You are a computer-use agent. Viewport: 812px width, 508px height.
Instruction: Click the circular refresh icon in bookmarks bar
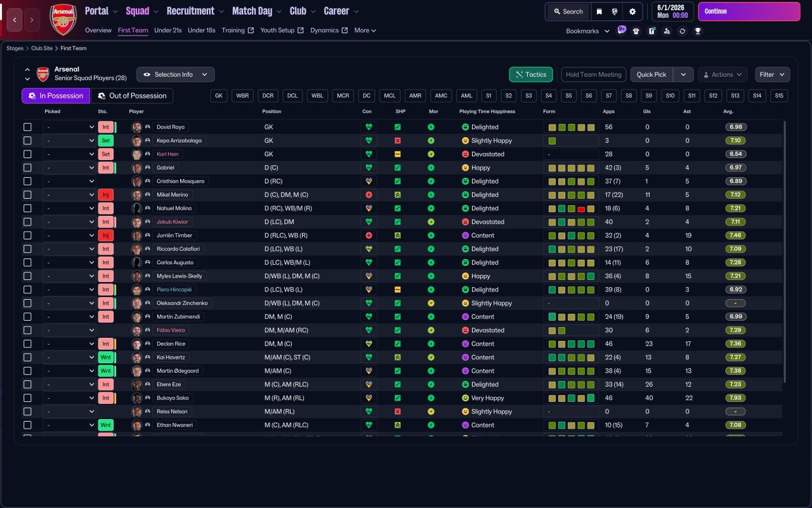click(x=682, y=31)
